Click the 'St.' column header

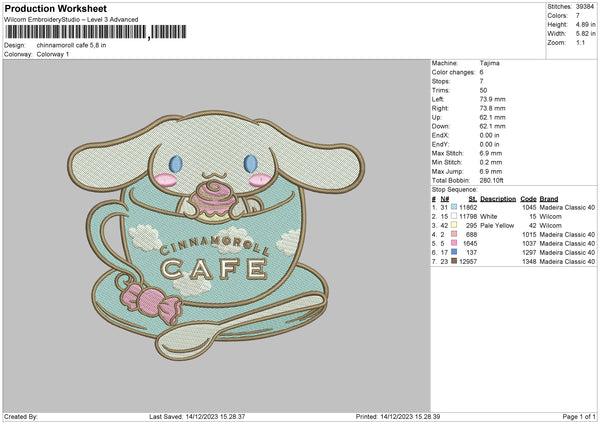[x=473, y=199]
